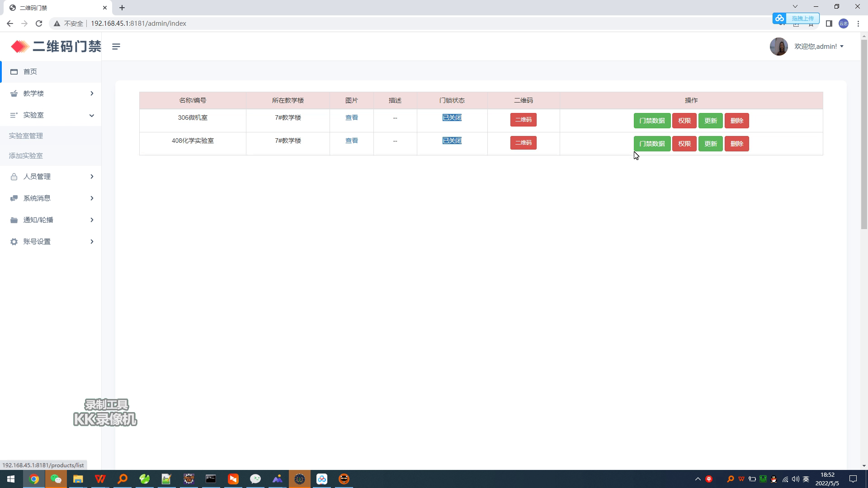Image resolution: width=868 pixels, height=488 pixels.
Task: Reload the page with refresh icon
Action: point(39,23)
